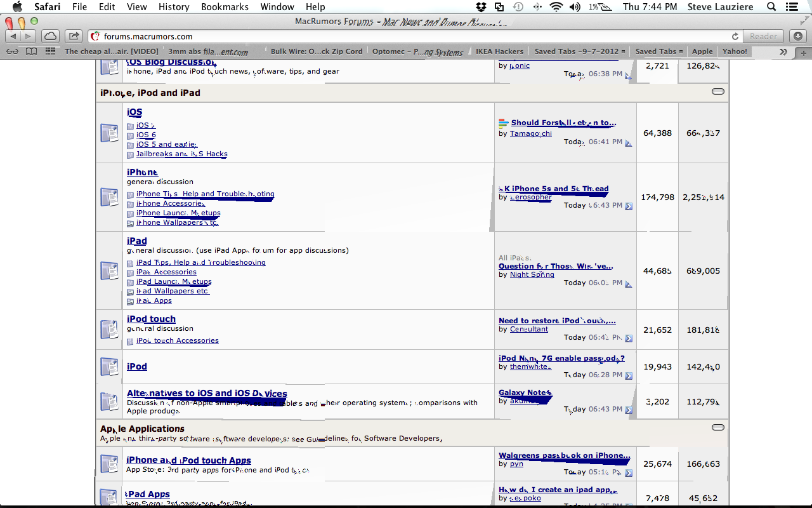Add a new tab with plus button
This screenshot has height=508, width=812.
(803, 52)
